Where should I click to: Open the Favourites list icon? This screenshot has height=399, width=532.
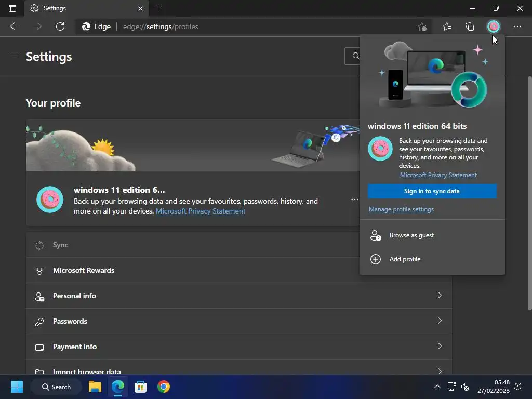coord(446,26)
